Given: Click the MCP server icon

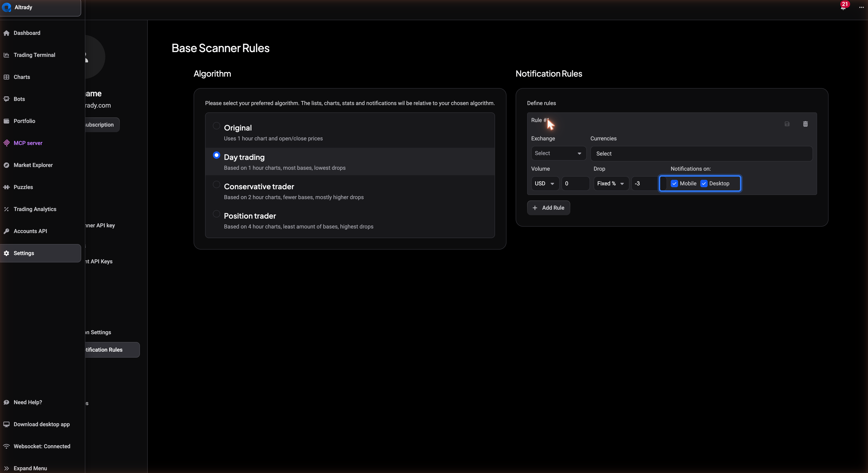Looking at the screenshot, I should pyautogui.click(x=6, y=143).
